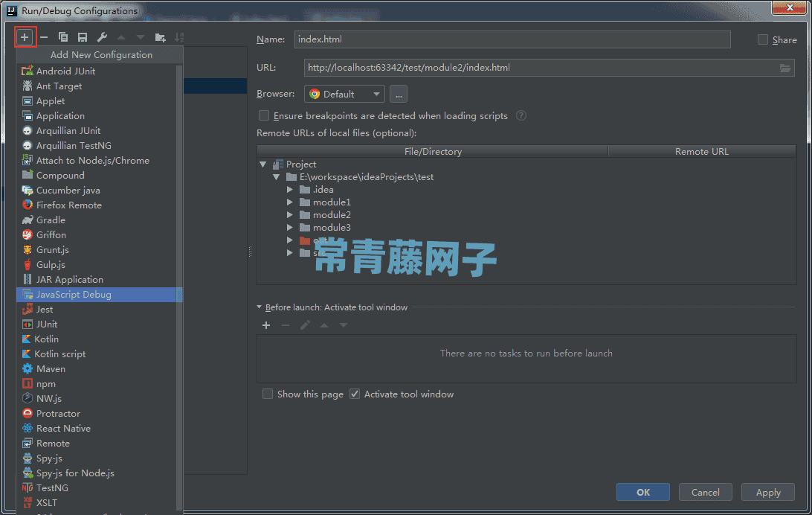Click the Save Configuration disk icon
812x515 pixels.
pos(83,37)
